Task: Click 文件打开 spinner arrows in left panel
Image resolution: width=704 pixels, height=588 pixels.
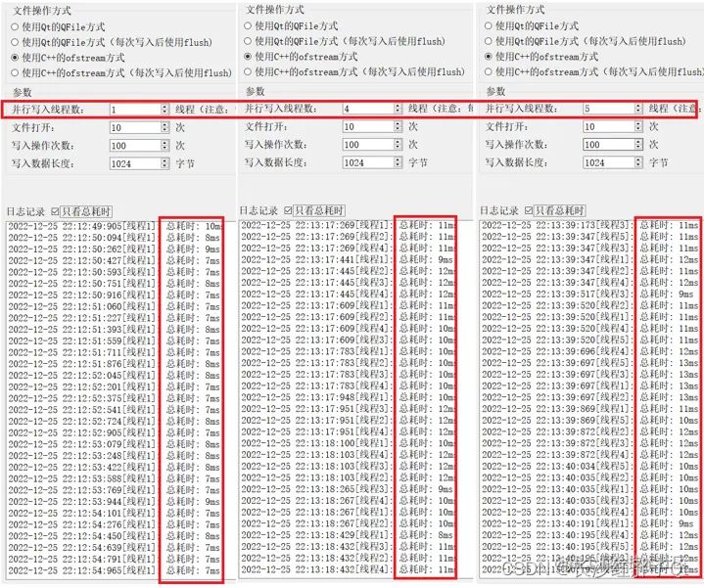Action: point(164,127)
